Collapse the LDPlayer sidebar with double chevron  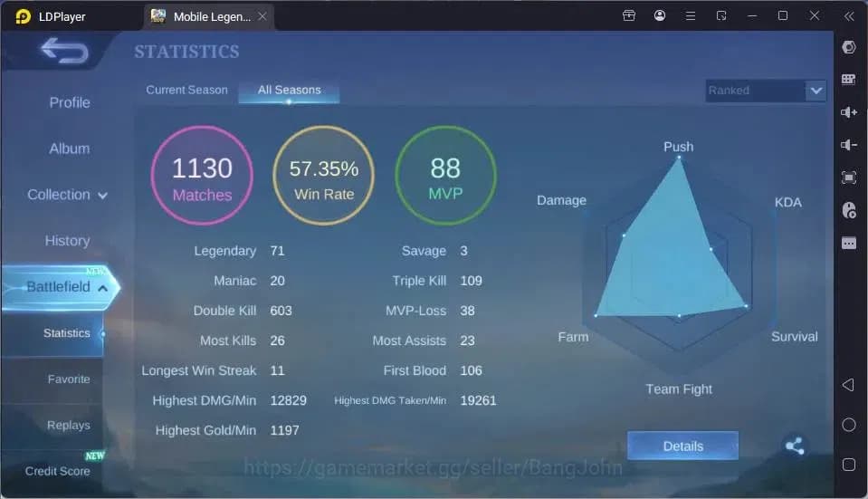click(x=849, y=16)
